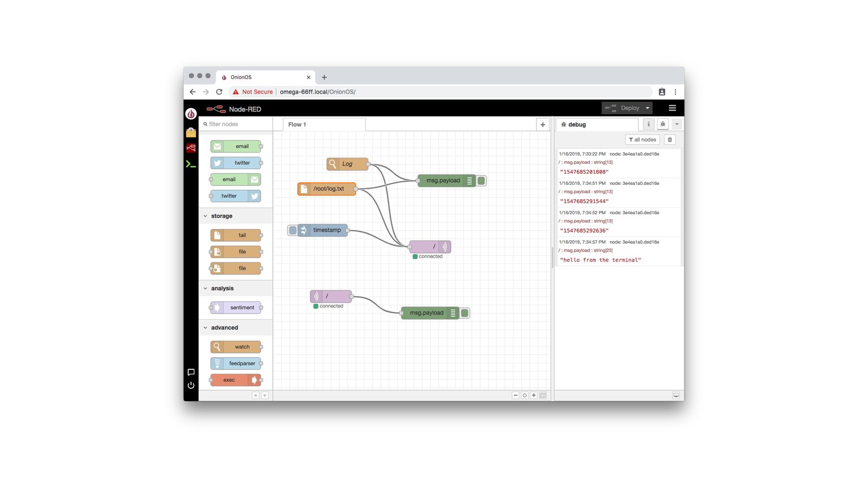Pick the feedparser node in palette
The image size is (868, 488).
pyautogui.click(x=235, y=363)
